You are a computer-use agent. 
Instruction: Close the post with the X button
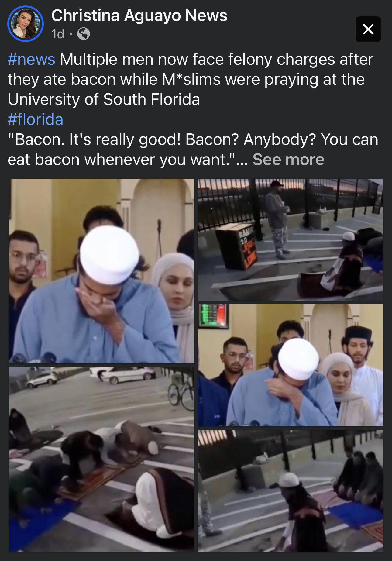click(x=368, y=29)
